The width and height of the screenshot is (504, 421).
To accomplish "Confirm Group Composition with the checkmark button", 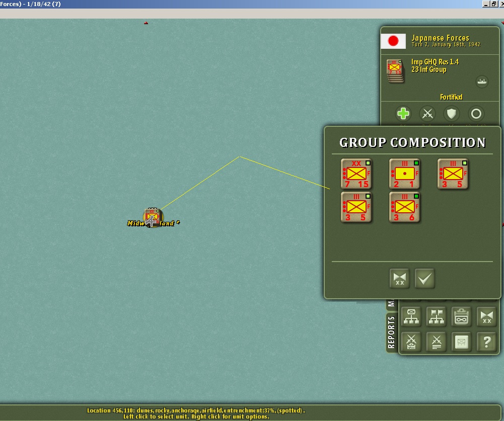I will (424, 279).
